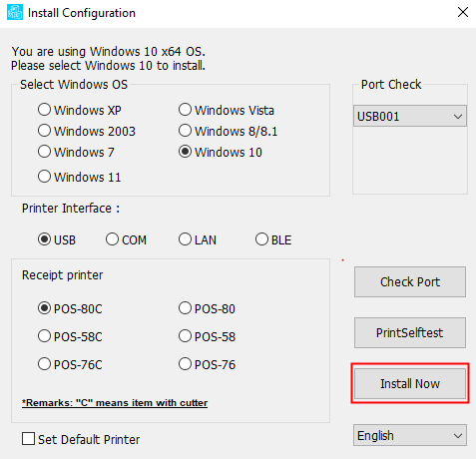Start installation with Install Now
The image size is (476, 459).
point(410,383)
